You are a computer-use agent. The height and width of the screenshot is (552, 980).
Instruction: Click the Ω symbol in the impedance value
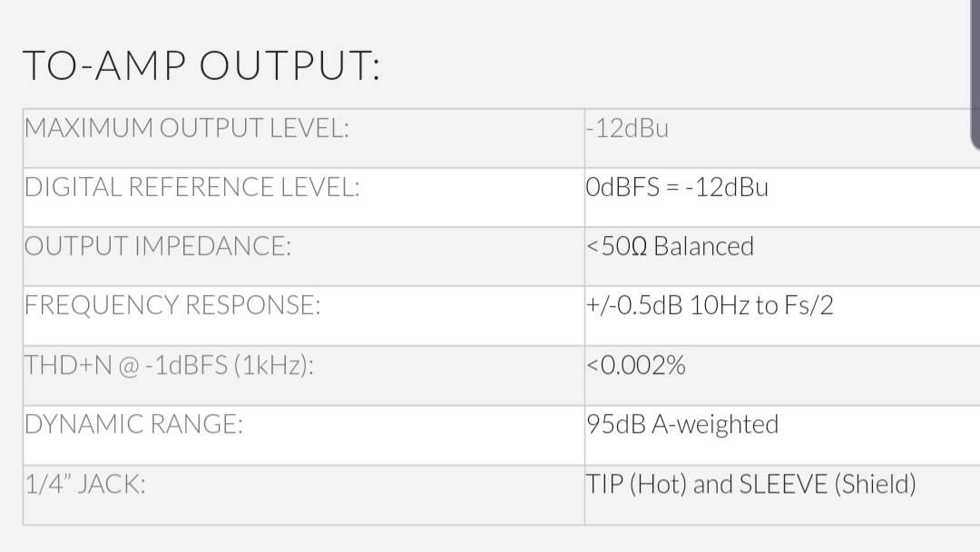[638, 247]
